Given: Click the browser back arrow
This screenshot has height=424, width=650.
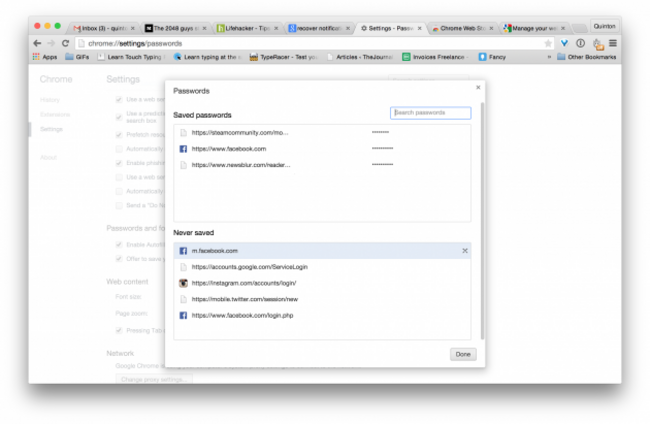Looking at the screenshot, I should click(x=37, y=43).
